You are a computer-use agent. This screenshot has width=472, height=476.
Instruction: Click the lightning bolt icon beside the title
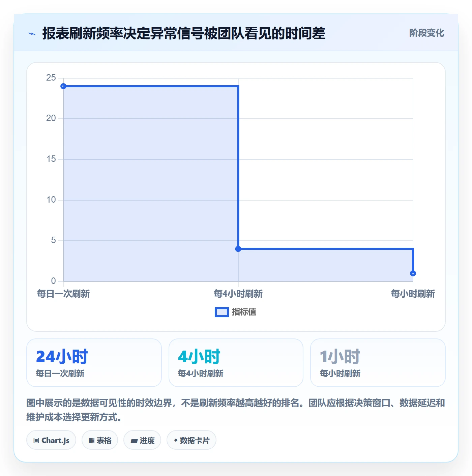(32, 34)
